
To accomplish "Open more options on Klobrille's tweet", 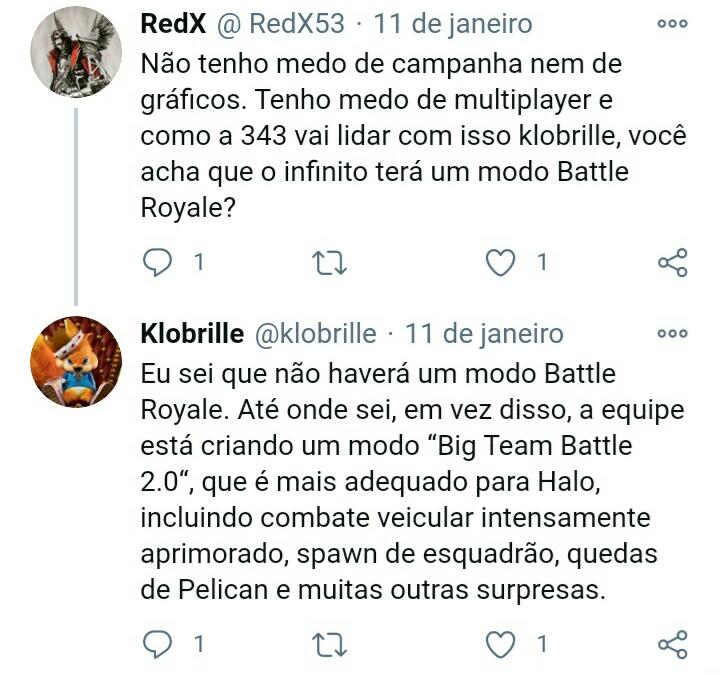I will [672, 333].
